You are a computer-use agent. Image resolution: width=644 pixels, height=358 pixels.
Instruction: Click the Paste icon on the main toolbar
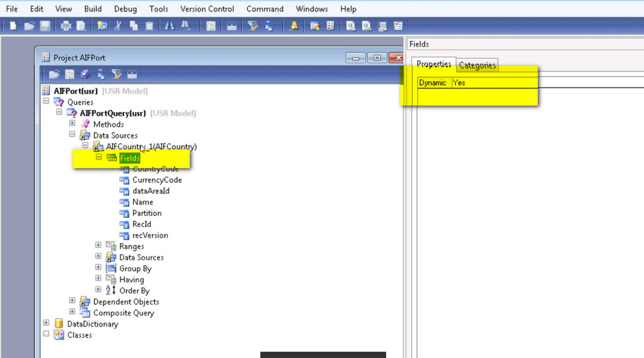point(149,26)
